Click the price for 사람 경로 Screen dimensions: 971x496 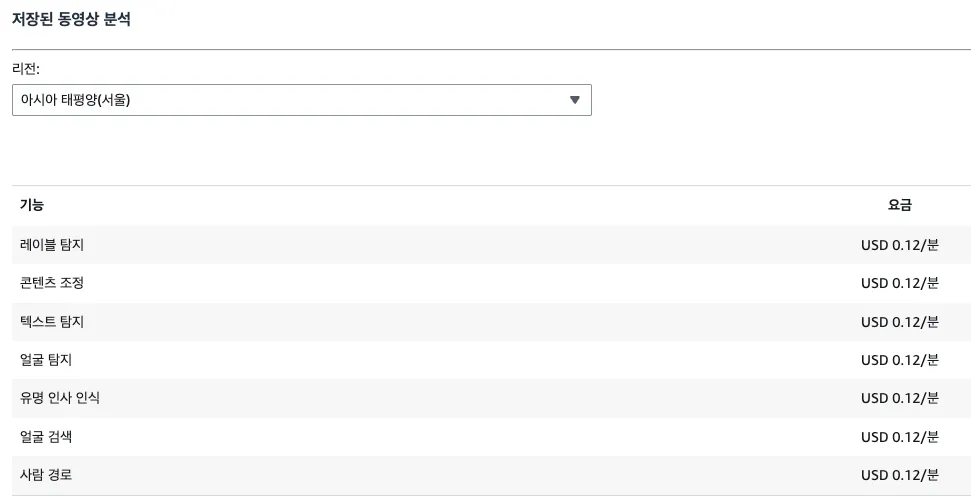[x=899, y=475]
